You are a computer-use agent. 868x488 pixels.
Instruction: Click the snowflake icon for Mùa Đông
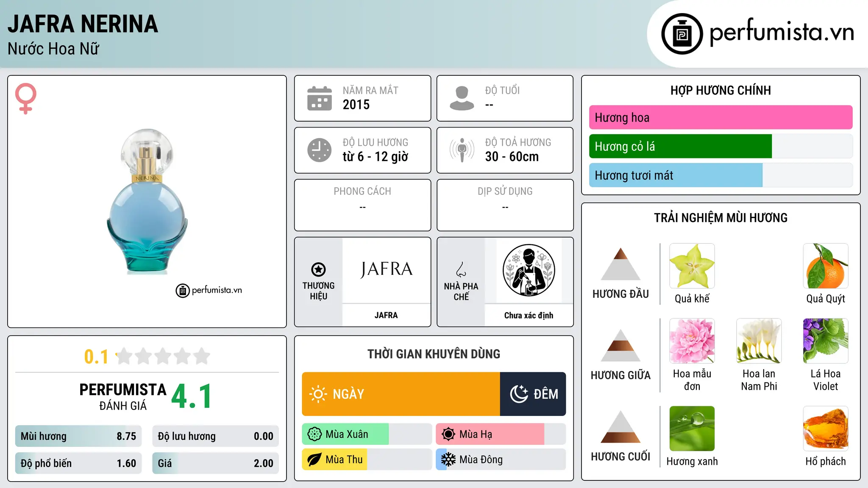pyautogui.click(x=448, y=460)
